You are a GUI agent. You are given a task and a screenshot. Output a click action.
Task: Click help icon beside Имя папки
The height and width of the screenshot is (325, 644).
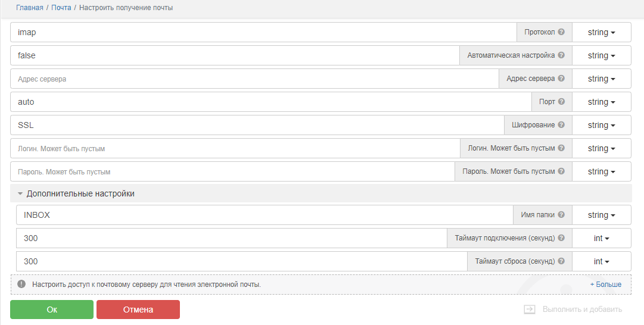pyautogui.click(x=561, y=215)
